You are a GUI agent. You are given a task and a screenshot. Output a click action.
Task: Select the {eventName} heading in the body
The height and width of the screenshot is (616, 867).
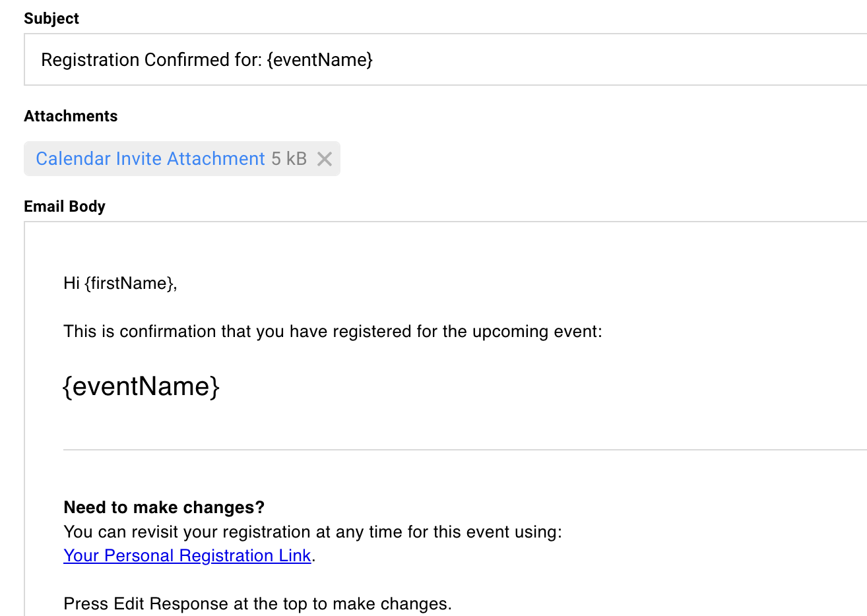point(141,386)
